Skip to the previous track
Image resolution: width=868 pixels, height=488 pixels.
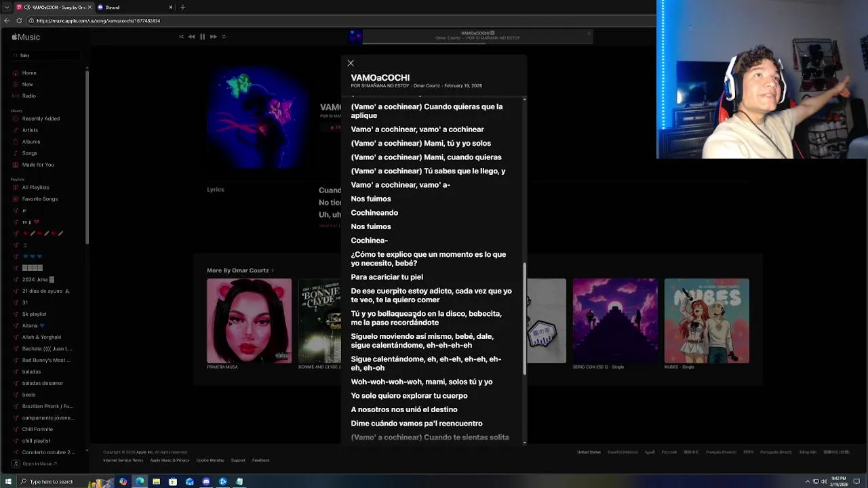[x=191, y=37]
